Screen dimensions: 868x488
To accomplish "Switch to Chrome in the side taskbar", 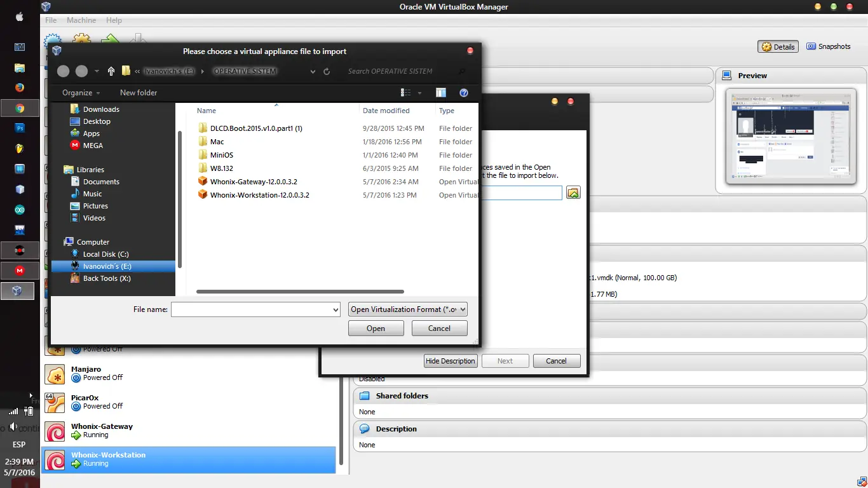I will 20,108.
